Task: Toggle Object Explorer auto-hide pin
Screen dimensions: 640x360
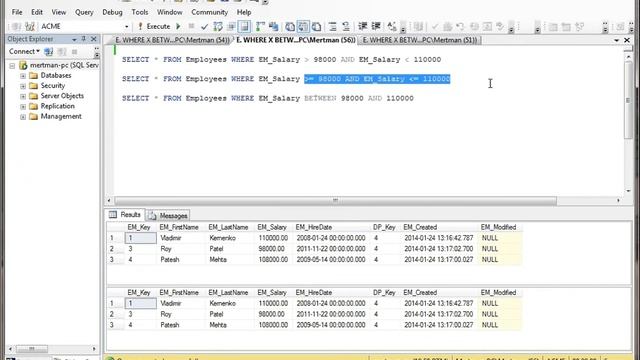Action: [84, 39]
